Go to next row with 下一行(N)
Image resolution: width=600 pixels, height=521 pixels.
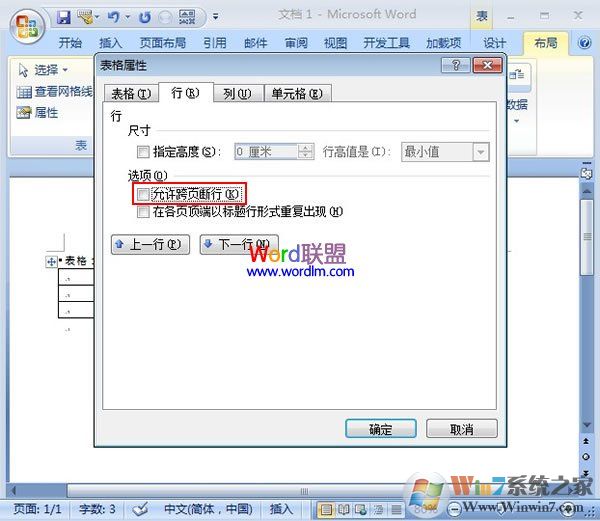(x=239, y=244)
